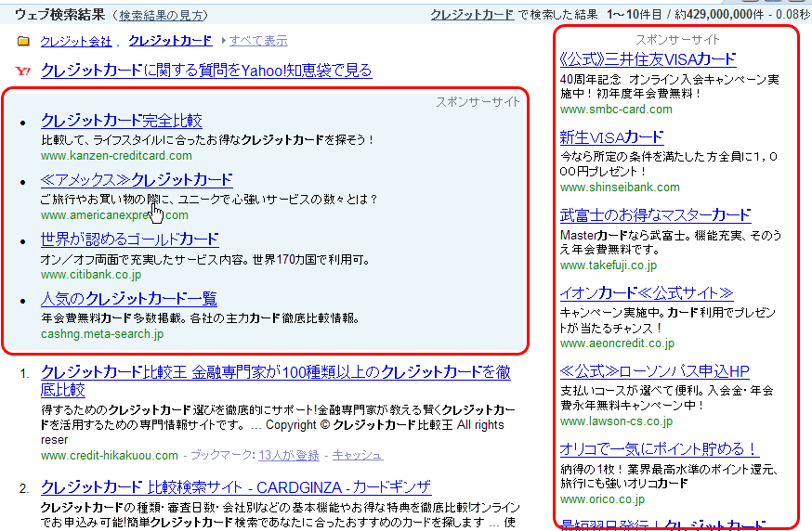
Task: Open the キャッシュ cached page link
Action: point(358,456)
